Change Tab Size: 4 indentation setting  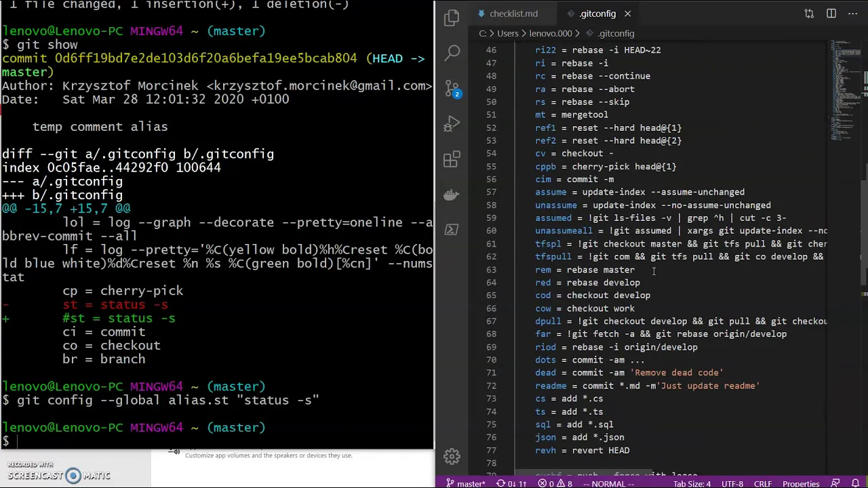coord(692,483)
